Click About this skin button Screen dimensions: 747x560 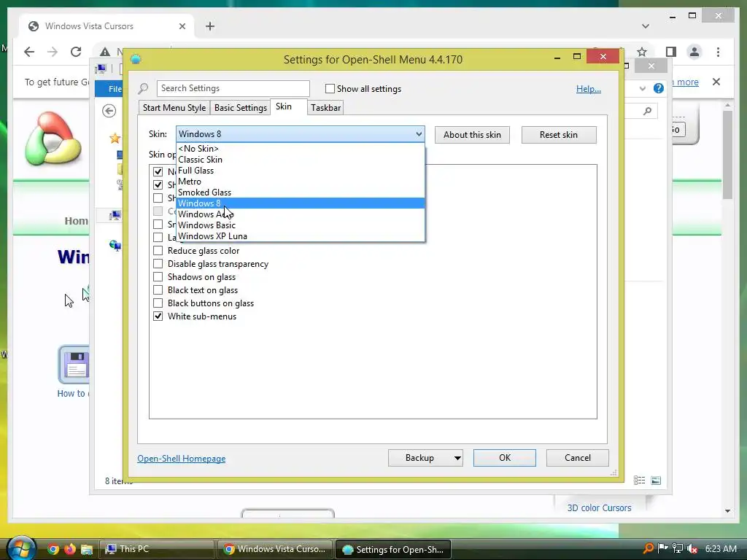coord(472,135)
